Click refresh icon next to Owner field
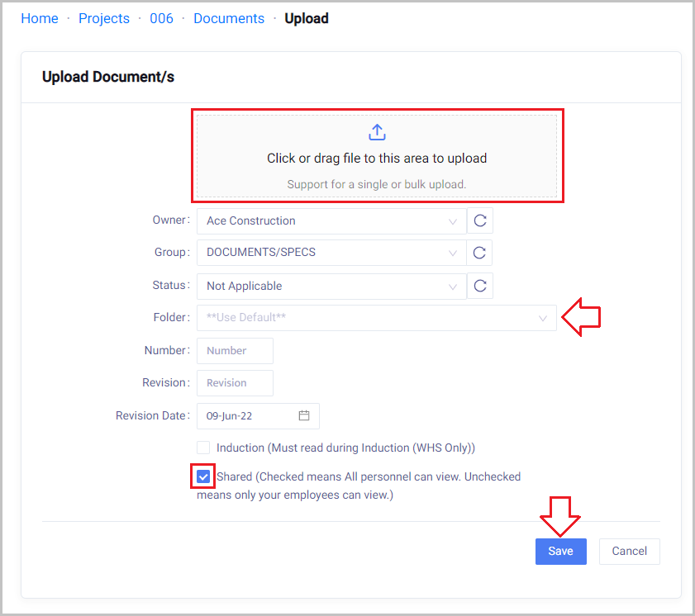This screenshot has width=695, height=616. pyautogui.click(x=480, y=221)
